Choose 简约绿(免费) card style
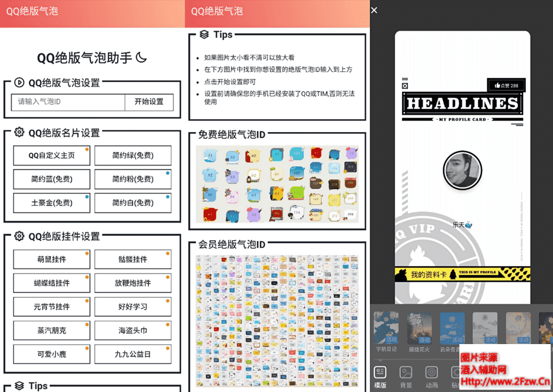This screenshot has height=392, width=553. [x=133, y=156]
